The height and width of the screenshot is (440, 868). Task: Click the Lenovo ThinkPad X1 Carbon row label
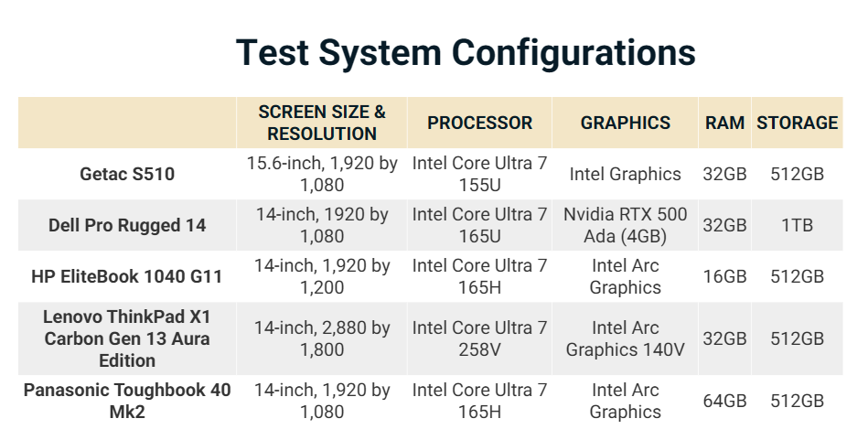(x=127, y=338)
